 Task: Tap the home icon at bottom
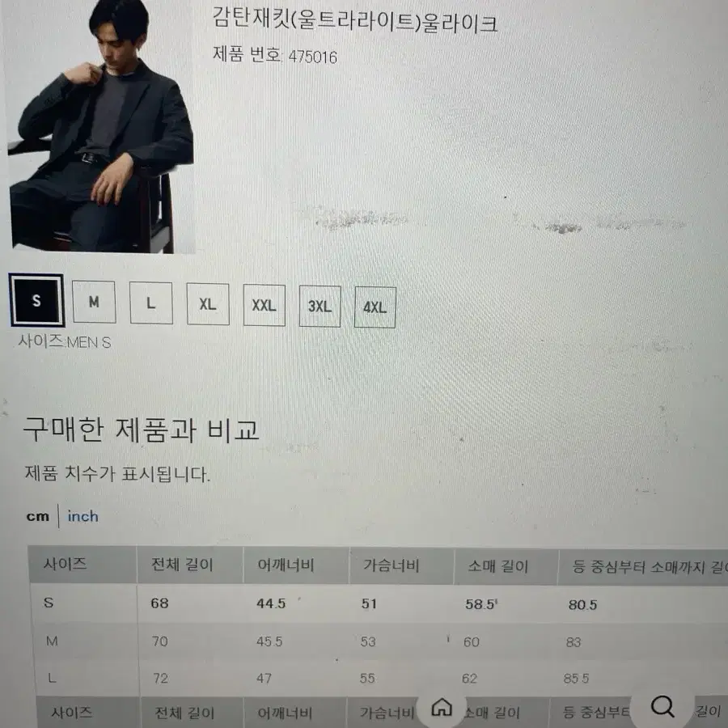click(x=442, y=708)
